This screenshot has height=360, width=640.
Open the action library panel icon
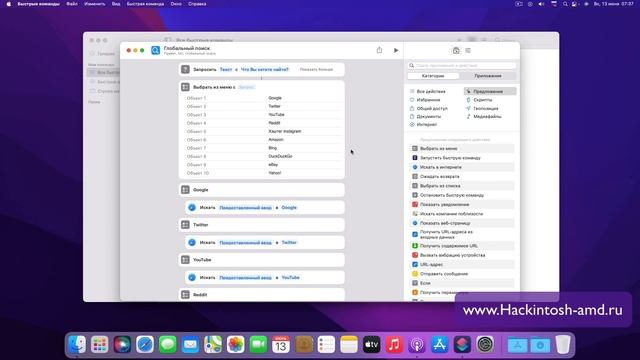coord(456,51)
